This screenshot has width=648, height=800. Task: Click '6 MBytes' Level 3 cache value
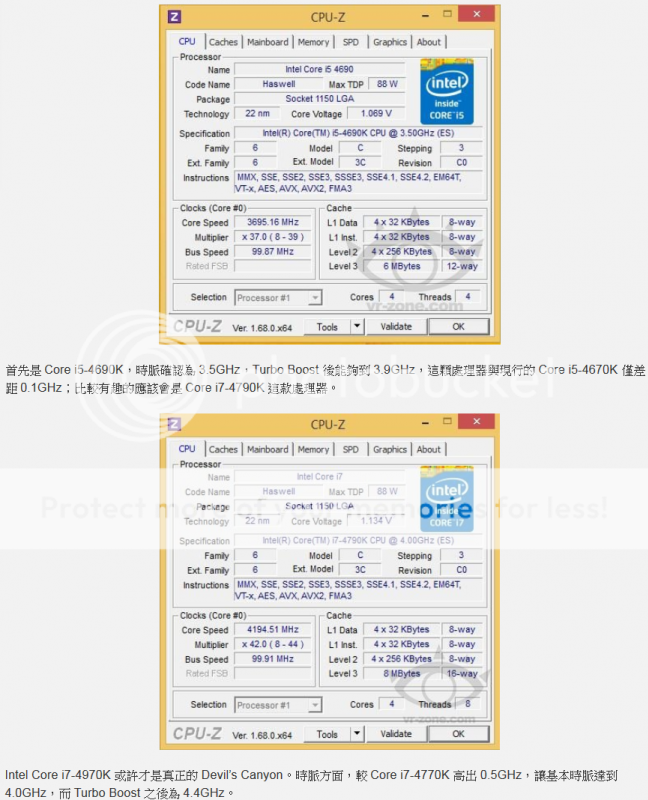pos(402,266)
